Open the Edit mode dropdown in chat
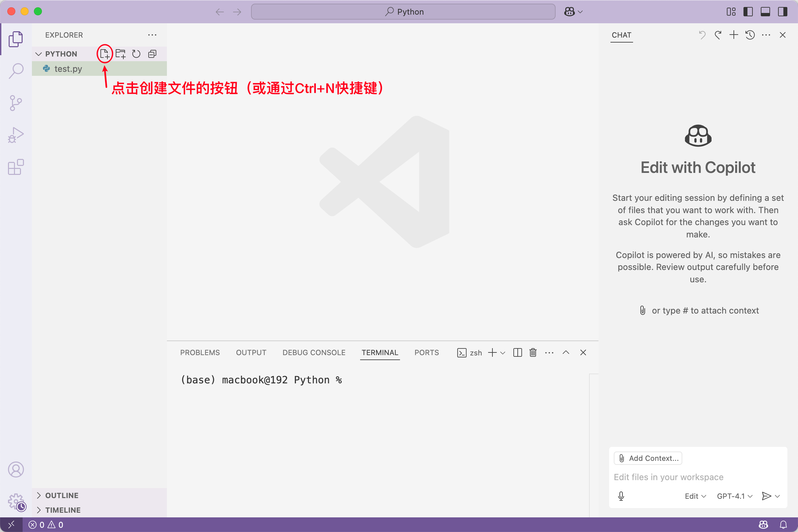The width and height of the screenshot is (798, 532). [x=694, y=496]
